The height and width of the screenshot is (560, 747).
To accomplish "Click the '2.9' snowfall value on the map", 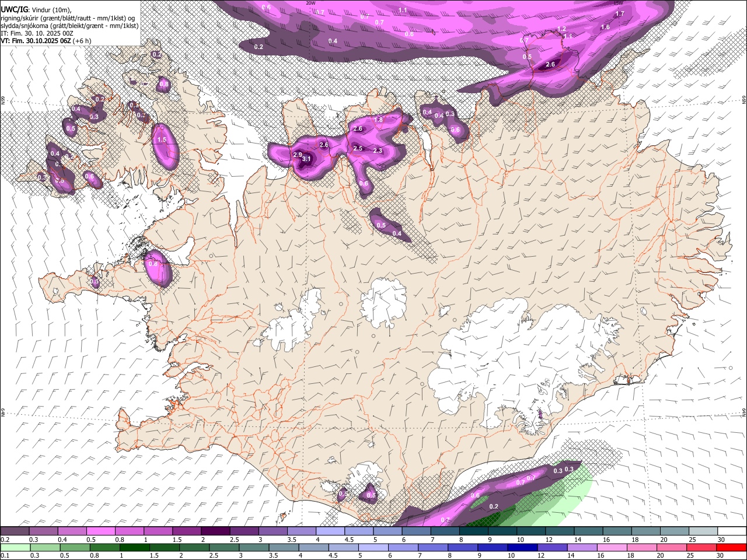I will pyautogui.click(x=298, y=155).
